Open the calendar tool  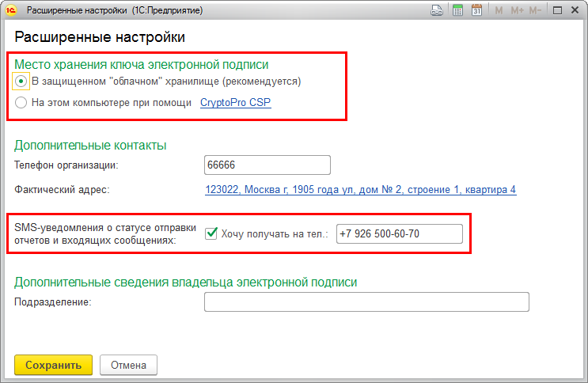[x=476, y=10]
